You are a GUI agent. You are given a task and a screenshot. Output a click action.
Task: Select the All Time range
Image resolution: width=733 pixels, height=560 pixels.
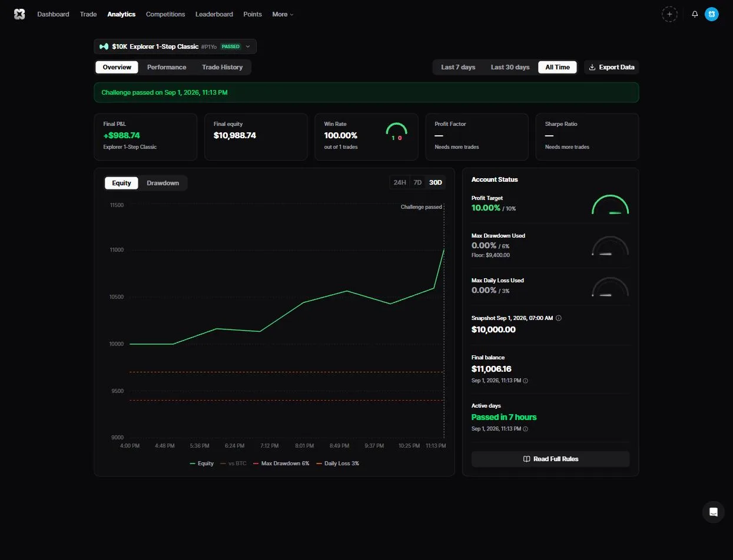pyautogui.click(x=558, y=67)
